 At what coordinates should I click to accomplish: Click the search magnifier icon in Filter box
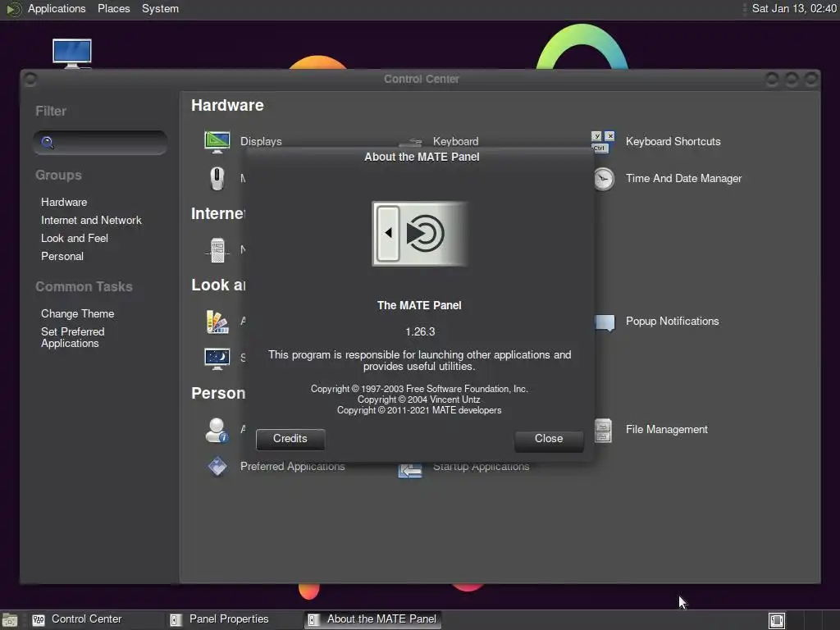tap(48, 143)
